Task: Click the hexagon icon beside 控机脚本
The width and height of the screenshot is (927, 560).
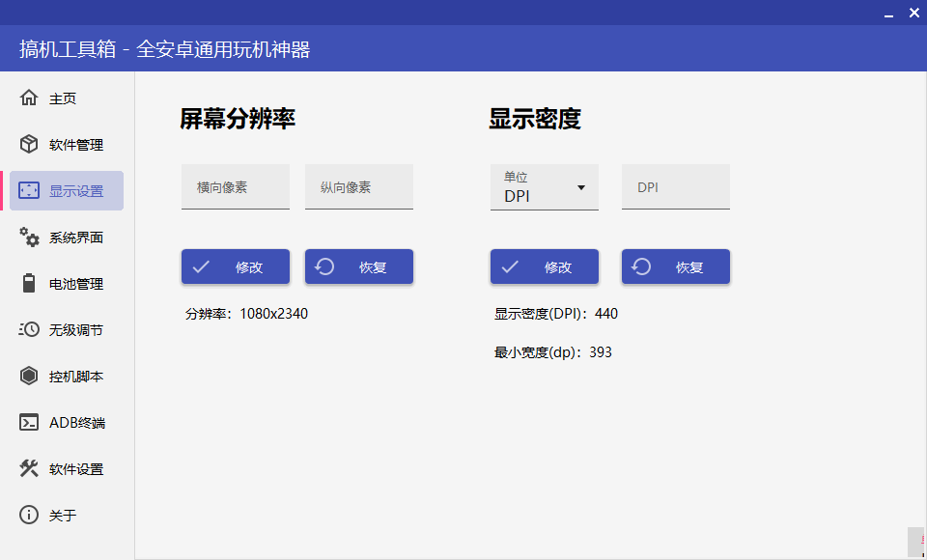Action: [28, 376]
